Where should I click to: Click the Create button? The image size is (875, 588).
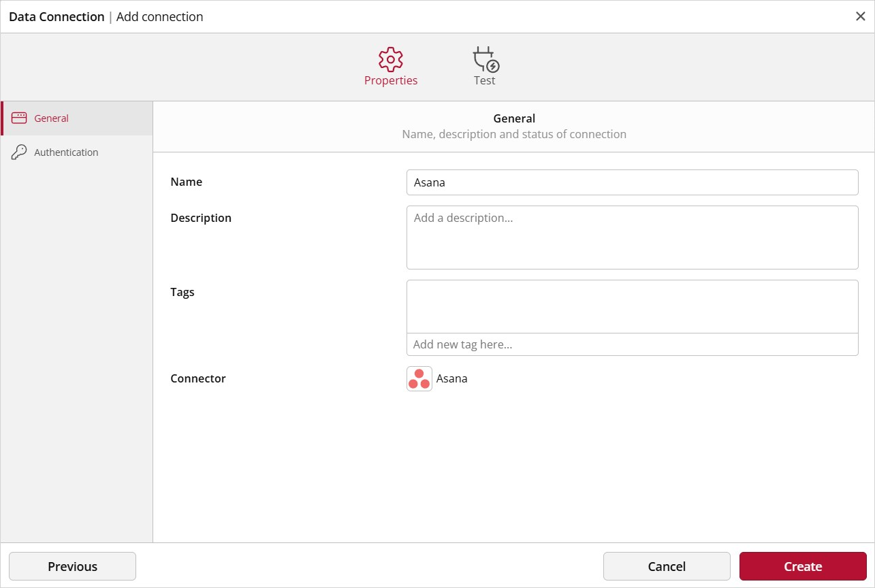[803, 566]
